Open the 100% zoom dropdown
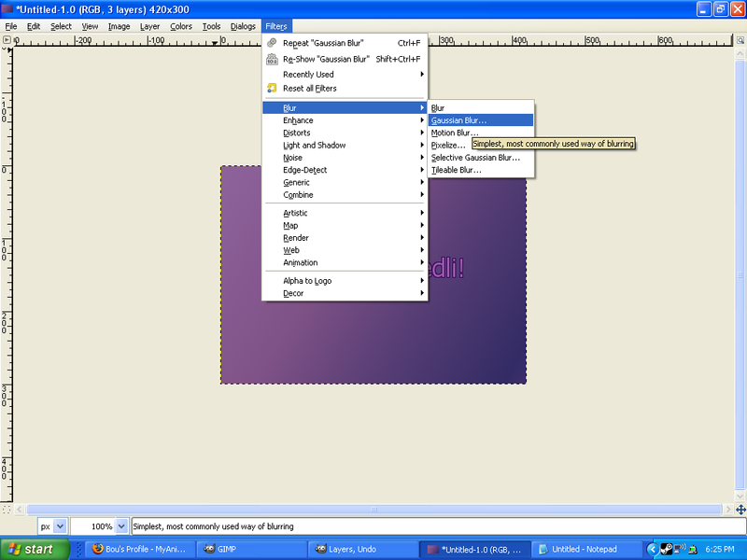The height and width of the screenshot is (560, 747). pyautogui.click(x=121, y=526)
